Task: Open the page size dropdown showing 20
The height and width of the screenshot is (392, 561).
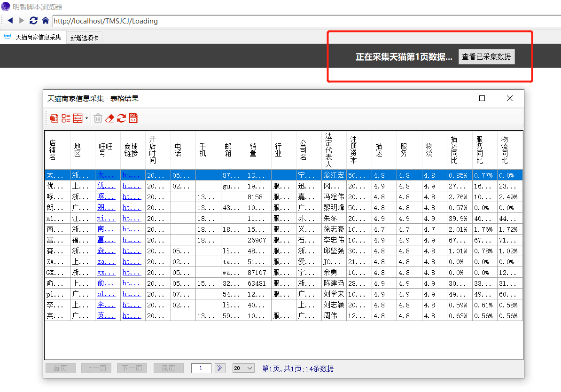Action: coord(243,368)
